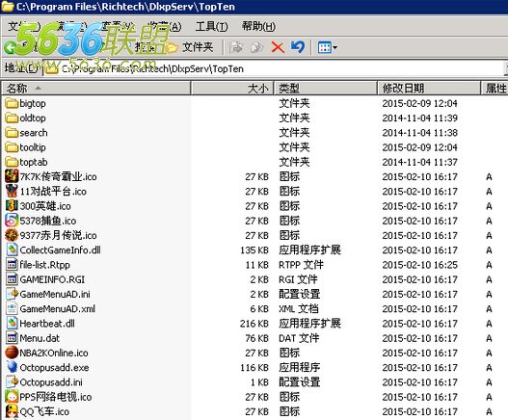Image resolution: width=508 pixels, height=420 pixels.
Task: Click the 135 KB size cell
Action: [254, 250]
